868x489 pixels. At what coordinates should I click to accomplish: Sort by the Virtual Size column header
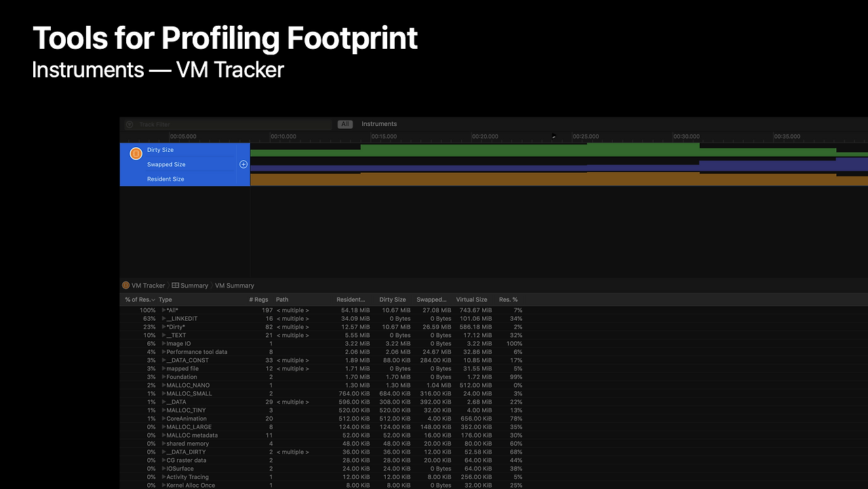[471, 299]
